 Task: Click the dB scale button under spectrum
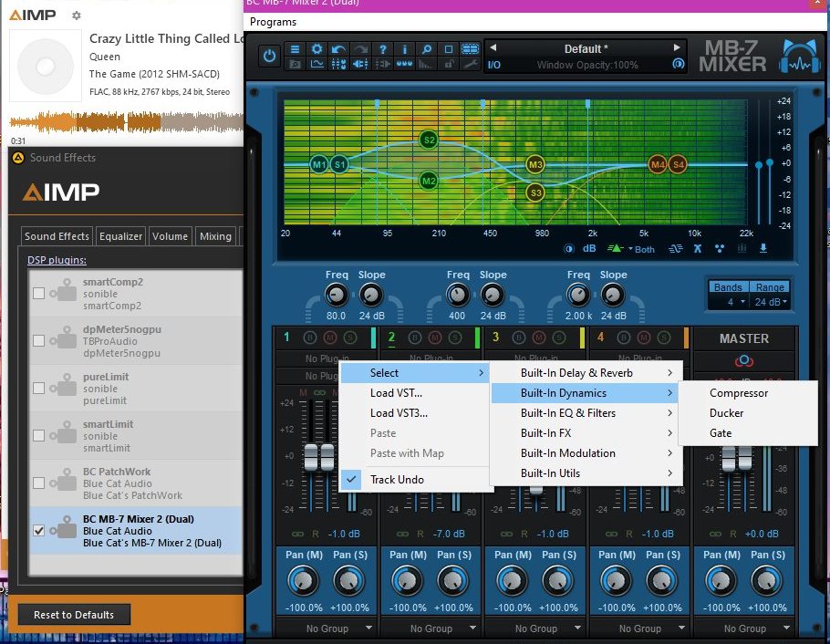pos(589,248)
